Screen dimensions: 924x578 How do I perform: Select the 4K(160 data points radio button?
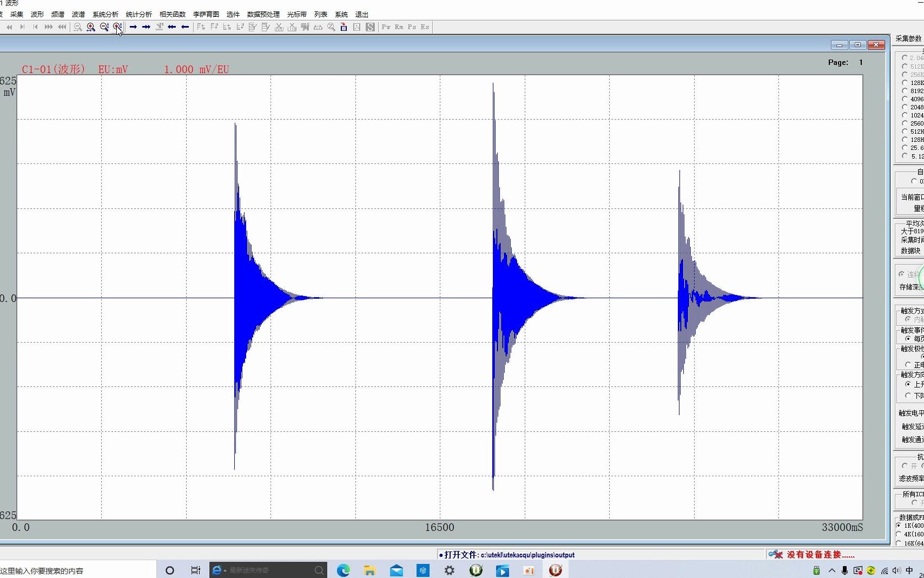[899, 534]
